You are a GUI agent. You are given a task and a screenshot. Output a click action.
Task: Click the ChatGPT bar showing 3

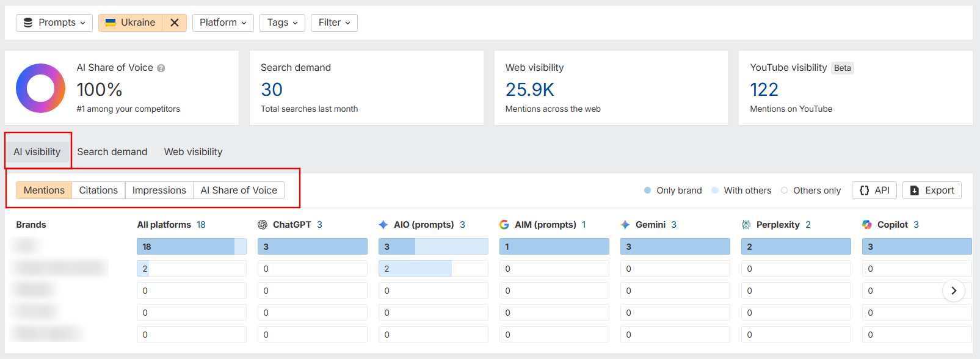(313, 247)
